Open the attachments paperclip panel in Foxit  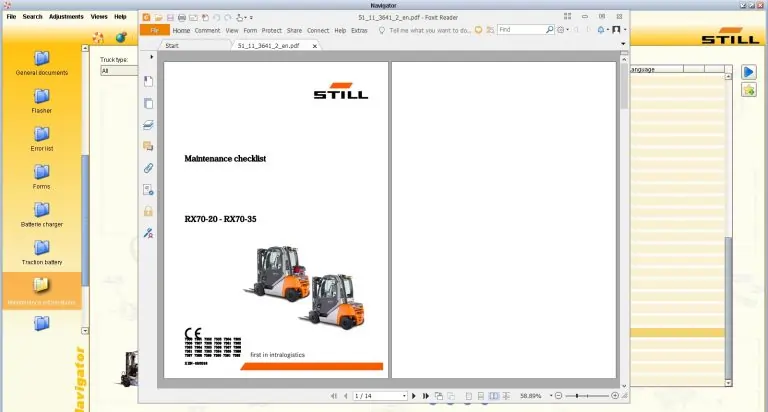(149, 168)
